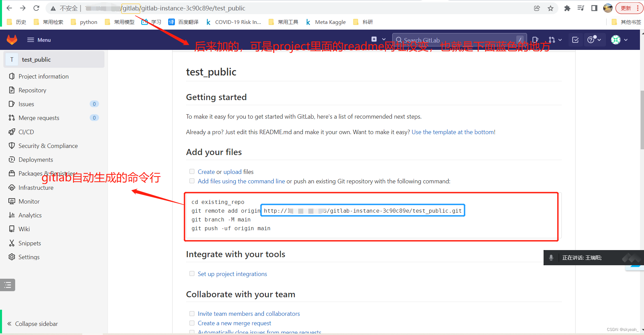Open the 科研 bookmarks folder
644x335 pixels.
tap(363, 22)
